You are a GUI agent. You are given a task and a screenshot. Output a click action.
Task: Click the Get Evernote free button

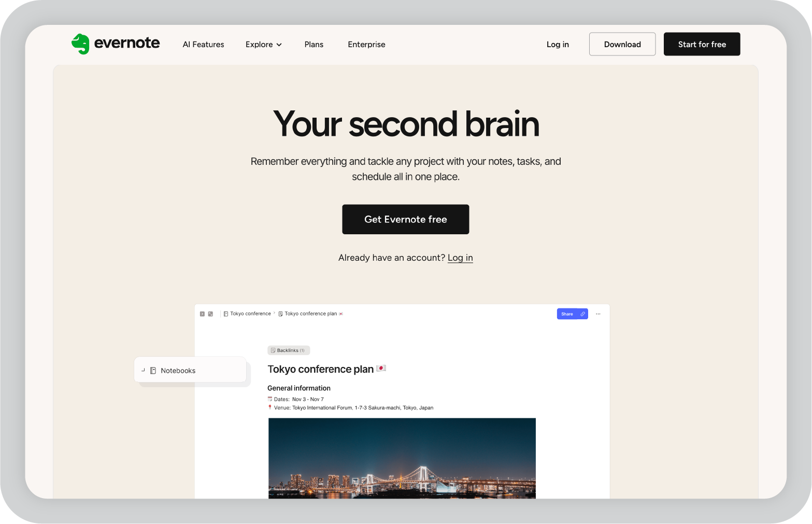click(405, 219)
